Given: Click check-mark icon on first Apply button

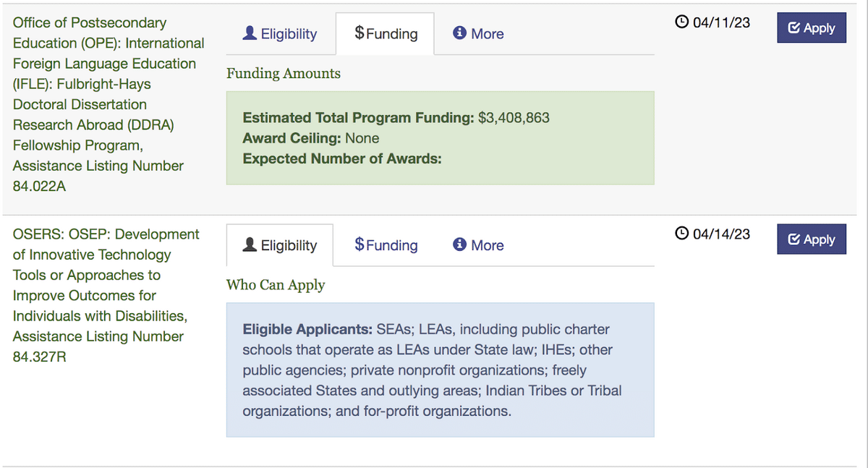Looking at the screenshot, I should pyautogui.click(x=793, y=28).
